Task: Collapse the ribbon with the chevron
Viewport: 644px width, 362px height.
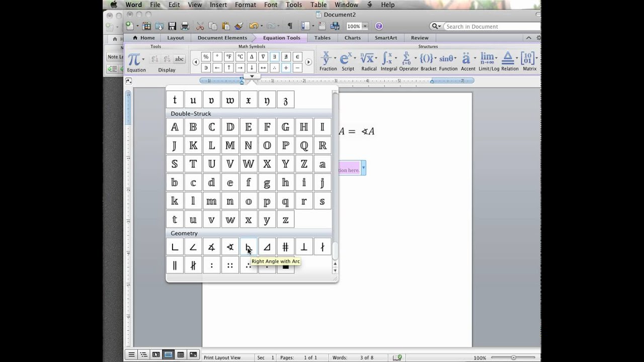Action: coord(528,38)
